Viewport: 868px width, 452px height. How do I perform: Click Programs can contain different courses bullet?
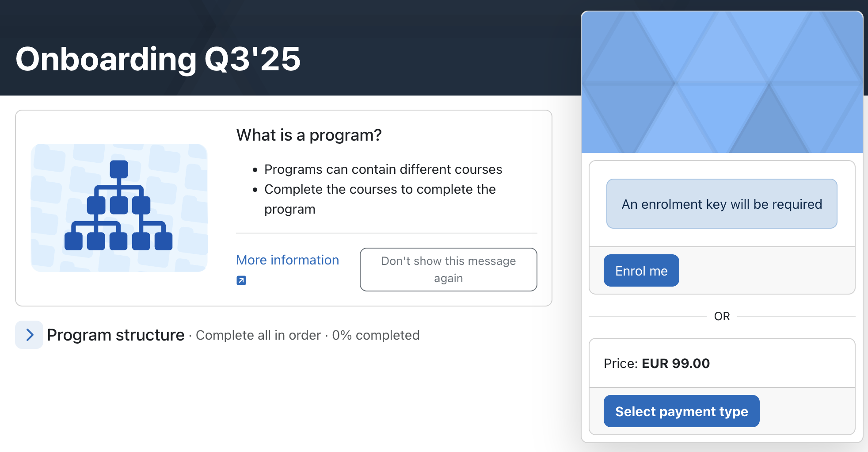[383, 169]
